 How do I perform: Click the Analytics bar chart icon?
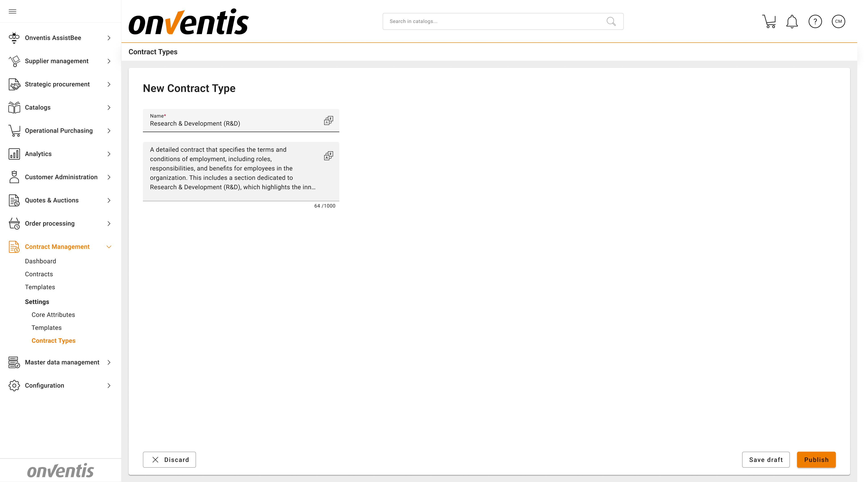[x=14, y=154]
